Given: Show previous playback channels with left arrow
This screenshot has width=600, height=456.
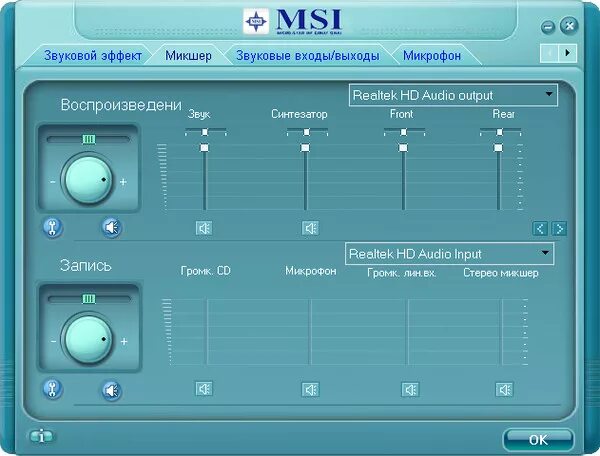Looking at the screenshot, I should [540, 229].
